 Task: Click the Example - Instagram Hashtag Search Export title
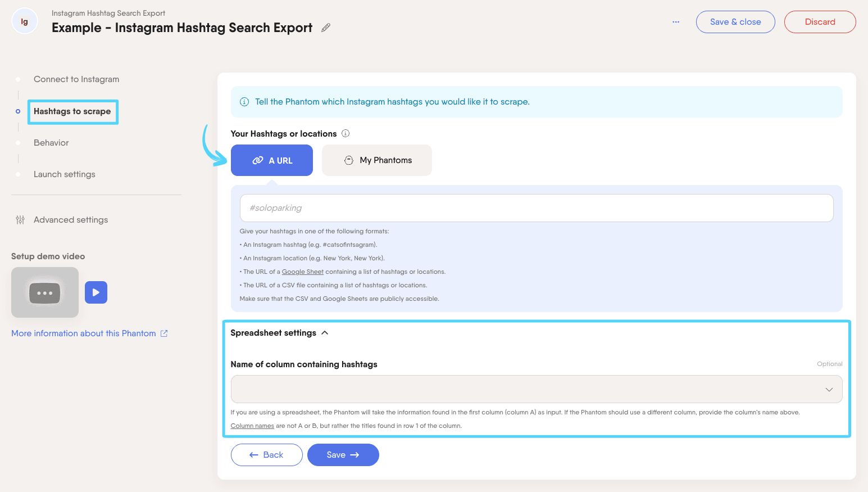pos(182,28)
